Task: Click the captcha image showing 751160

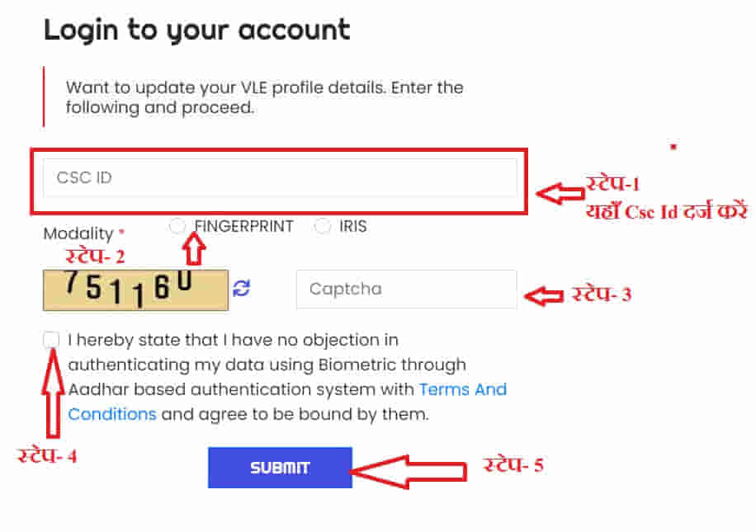Action: [135, 290]
